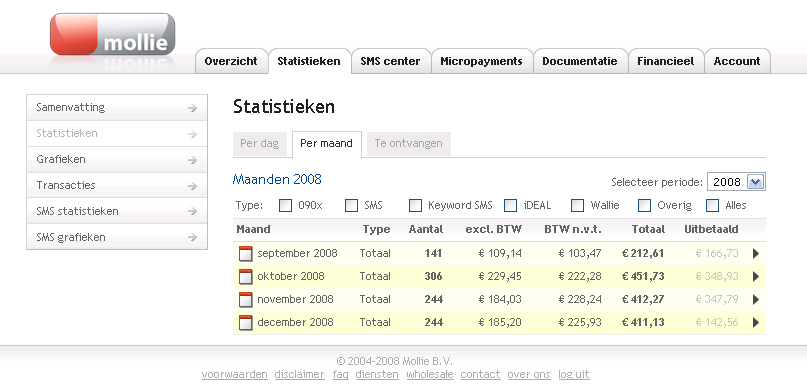807x392 pixels.
Task: Open the over ons footer link
Action: tap(529, 375)
